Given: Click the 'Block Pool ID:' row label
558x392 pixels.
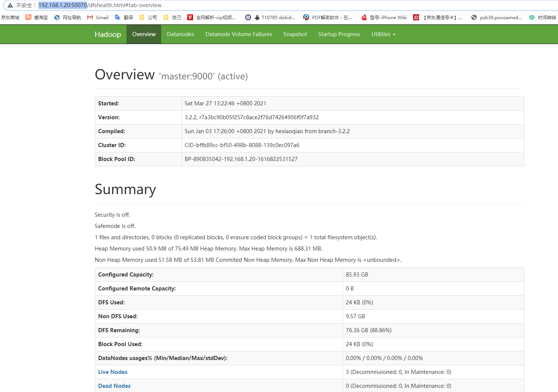Looking at the screenshot, I should (116, 159).
